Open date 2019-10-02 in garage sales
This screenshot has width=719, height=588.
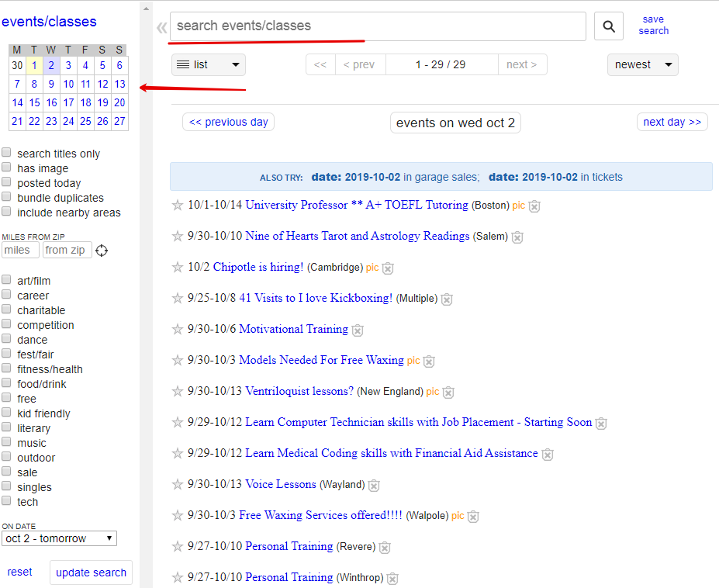(x=396, y=177)
